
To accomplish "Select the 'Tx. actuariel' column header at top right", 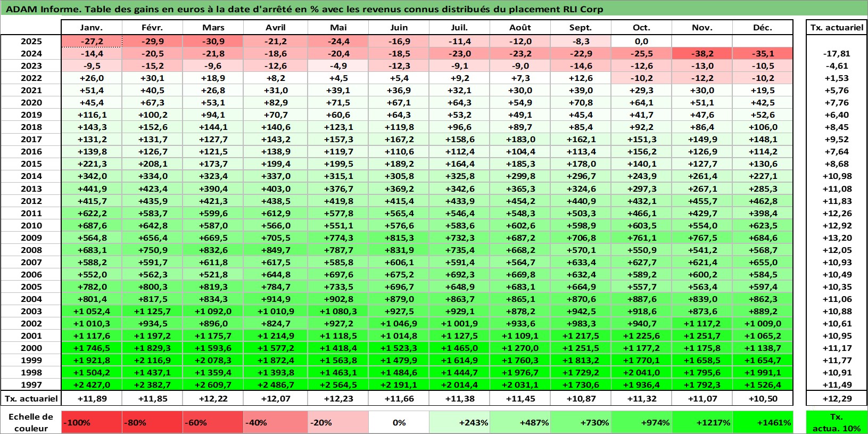I will pyautogui.click(x=837, y=28).
